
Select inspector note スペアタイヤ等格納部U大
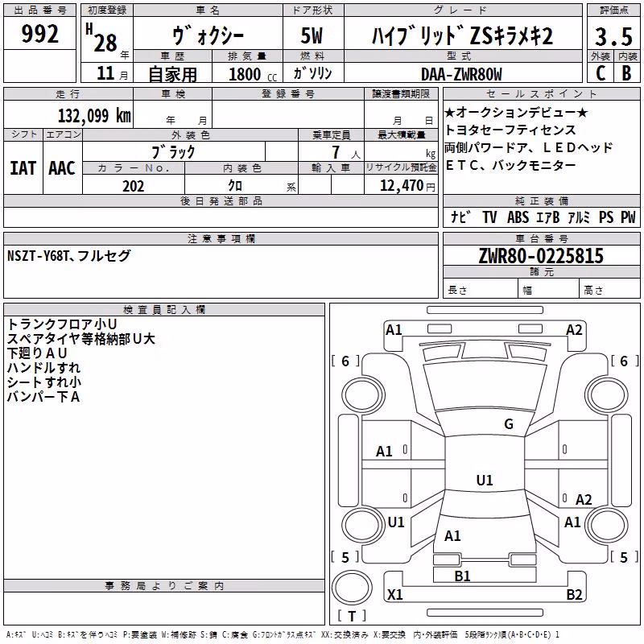[x=81, y=338]
